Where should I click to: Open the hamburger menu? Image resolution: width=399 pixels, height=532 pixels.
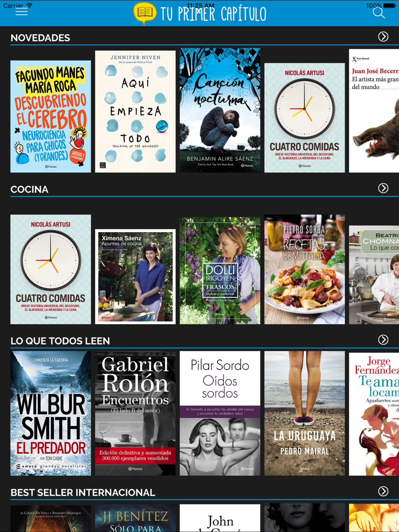(x=22, y=12)
